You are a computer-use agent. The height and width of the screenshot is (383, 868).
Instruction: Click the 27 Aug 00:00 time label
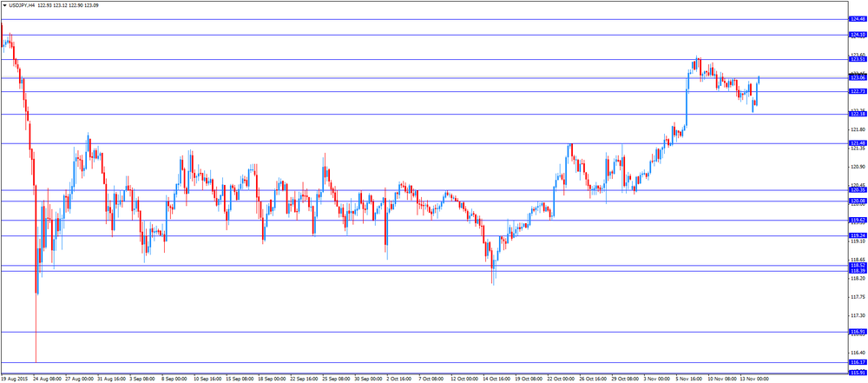coord(79,380)
